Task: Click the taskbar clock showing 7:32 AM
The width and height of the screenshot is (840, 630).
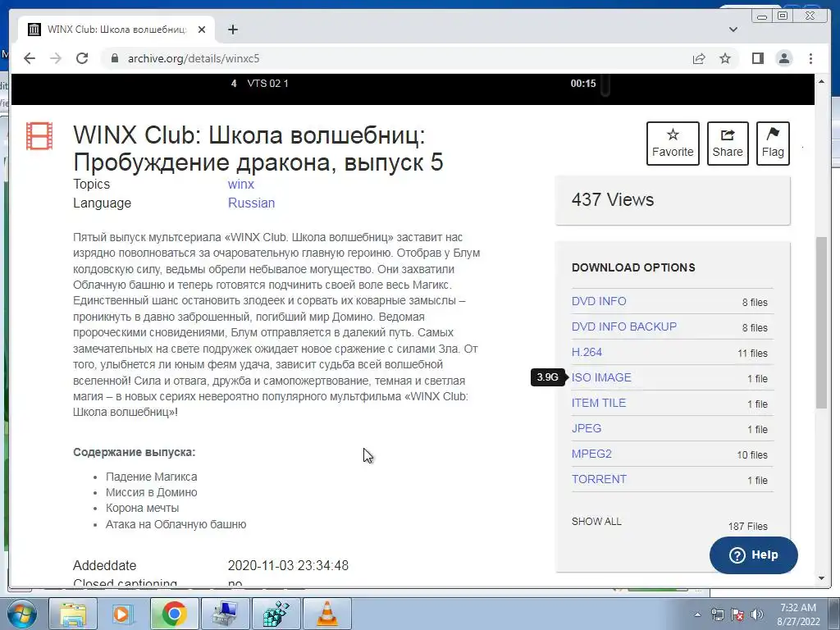Action: (798, 614)
